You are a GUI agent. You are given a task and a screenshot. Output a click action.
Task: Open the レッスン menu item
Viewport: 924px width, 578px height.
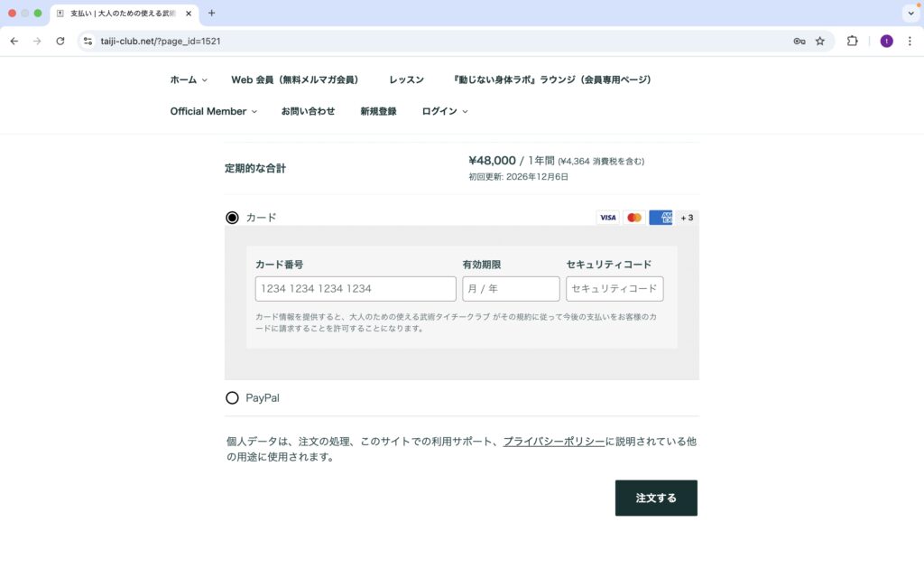tap(406, 79)
